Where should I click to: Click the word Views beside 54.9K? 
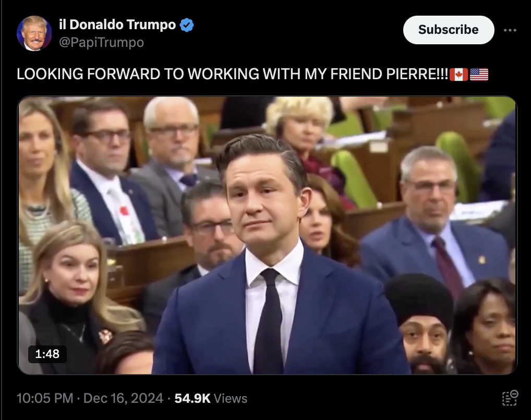click(x=230, y=398)
